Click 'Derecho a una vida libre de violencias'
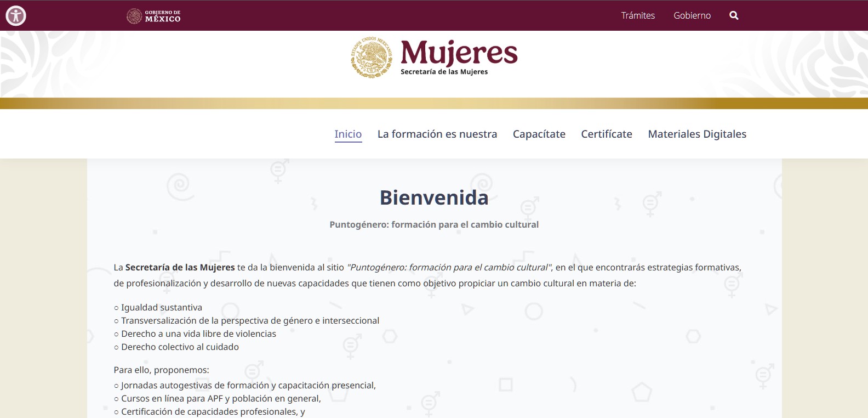This screenshot has width=868, height=418. 195,334
